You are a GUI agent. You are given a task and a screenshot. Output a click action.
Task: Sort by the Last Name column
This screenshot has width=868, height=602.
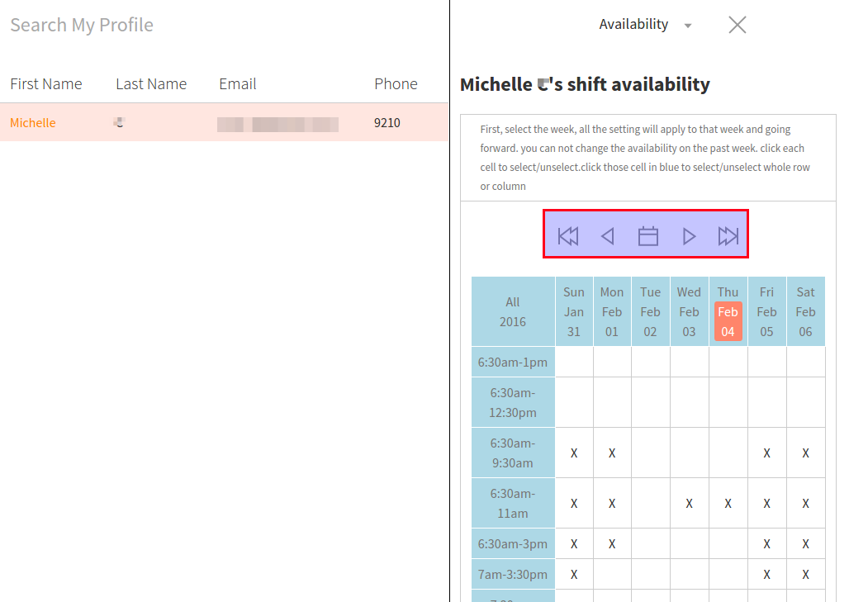(151, 84)
